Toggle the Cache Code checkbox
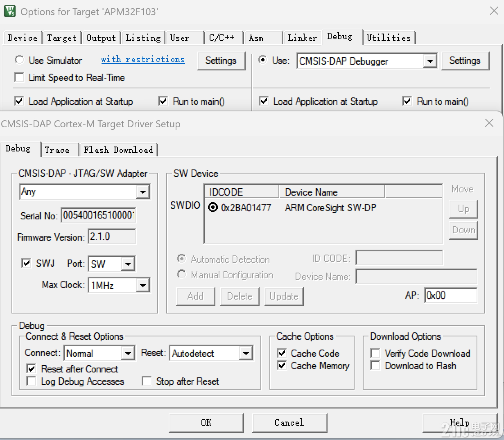This screenshot has height=440, width=504. [282, 353]
